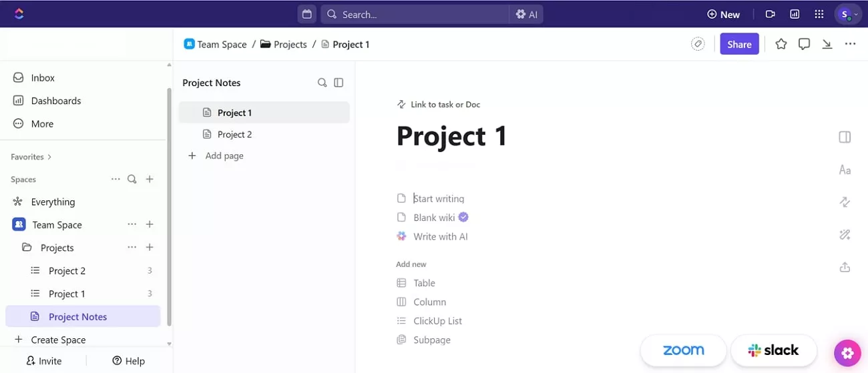Click Link to task or Doc

coord(445,105)
